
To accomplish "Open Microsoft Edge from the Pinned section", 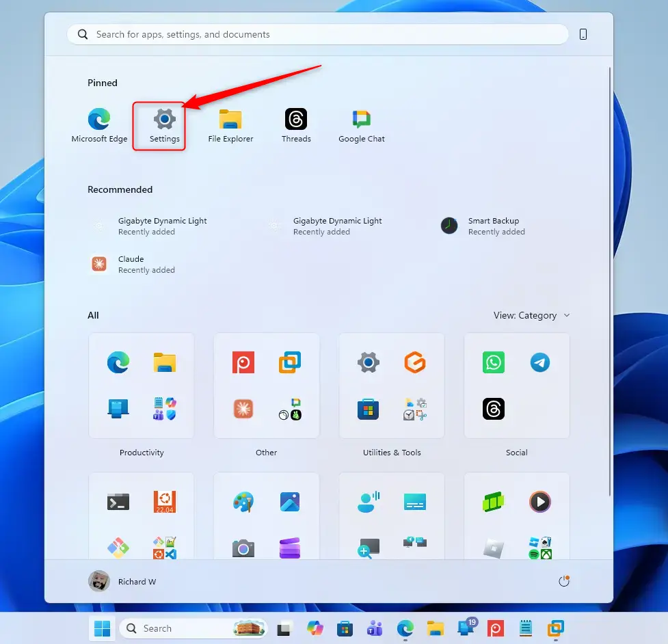I will [99, 126].
